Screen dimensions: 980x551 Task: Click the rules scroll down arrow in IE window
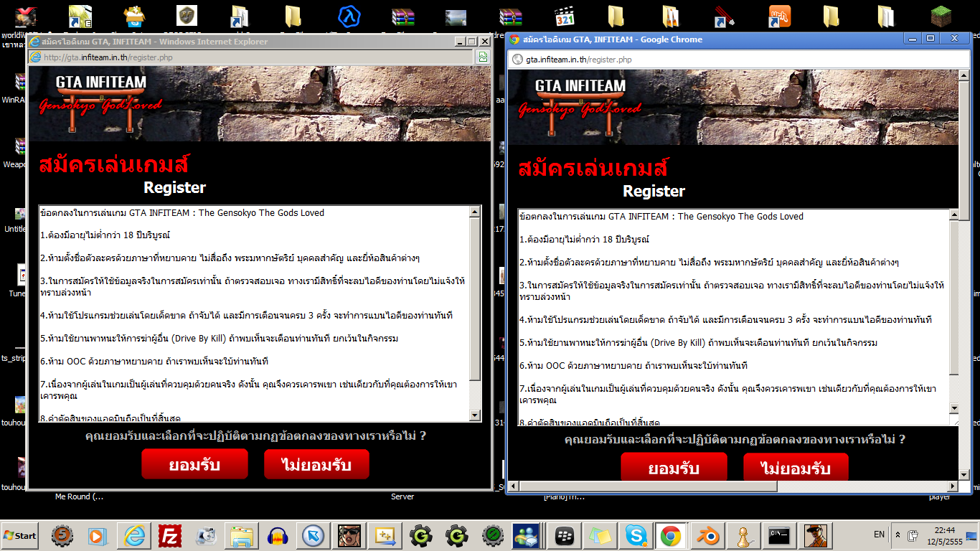click(474, 415)
